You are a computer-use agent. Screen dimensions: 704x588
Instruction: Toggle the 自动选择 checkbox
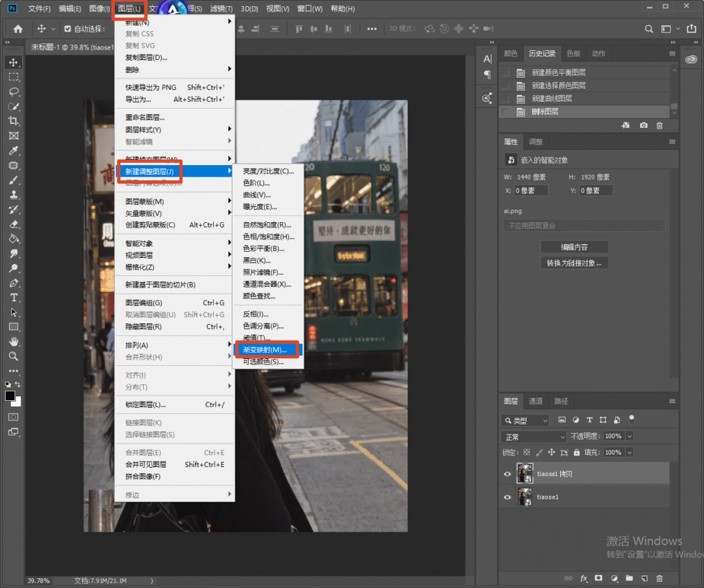(68, 29)
